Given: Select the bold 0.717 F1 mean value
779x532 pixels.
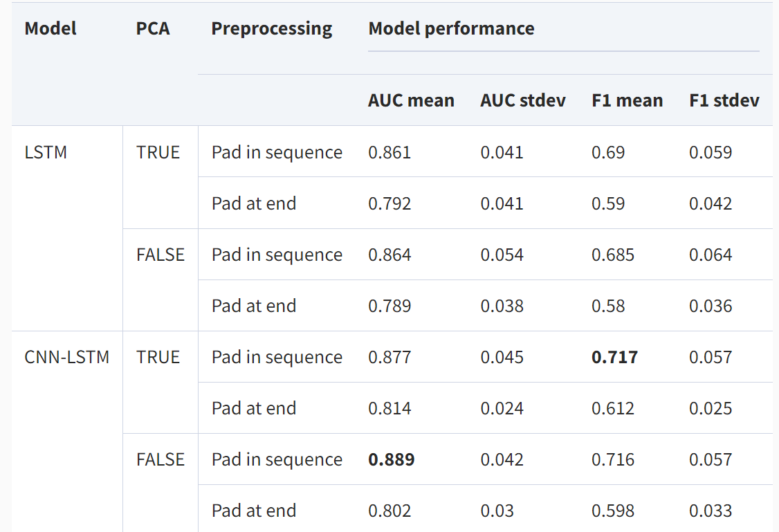Looking at the screenshot, I should pos(614,357).
